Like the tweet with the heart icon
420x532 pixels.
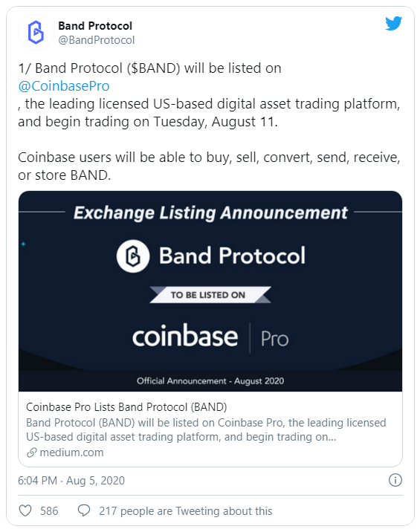25,510
